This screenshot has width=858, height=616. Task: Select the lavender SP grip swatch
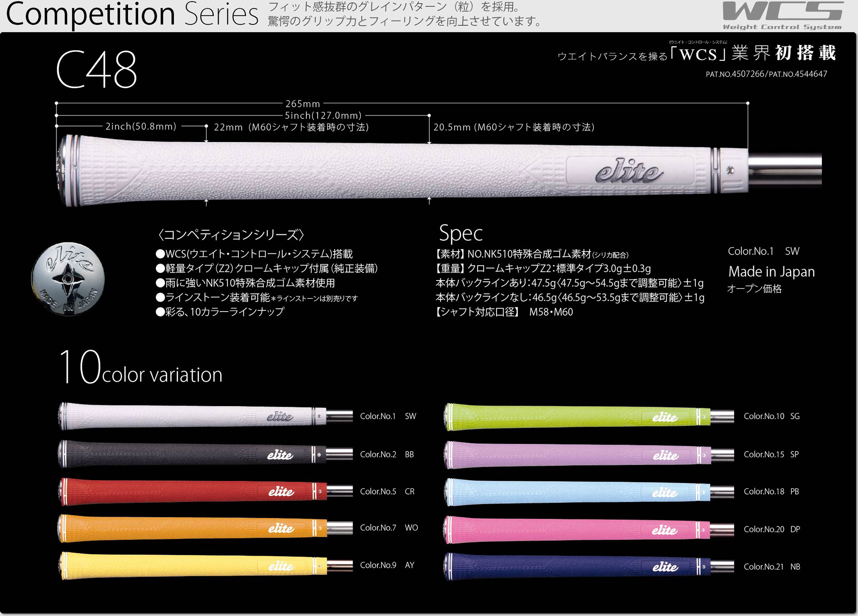(589, 455)
